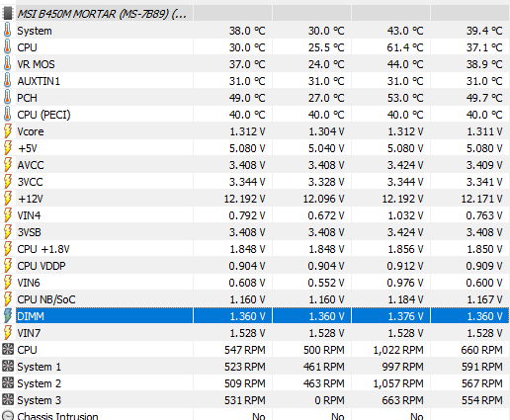
Task: Select the +12V sensor label
Action: [31, 199]
